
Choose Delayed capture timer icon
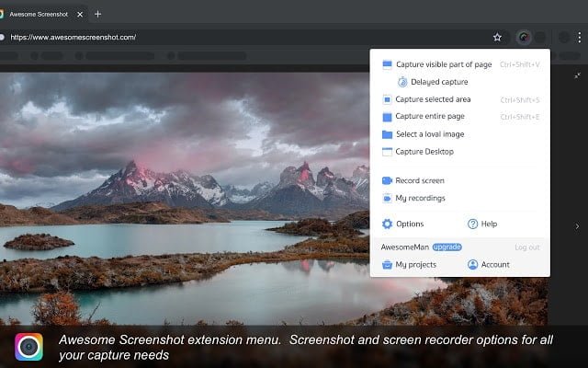[x=402, y=82]
